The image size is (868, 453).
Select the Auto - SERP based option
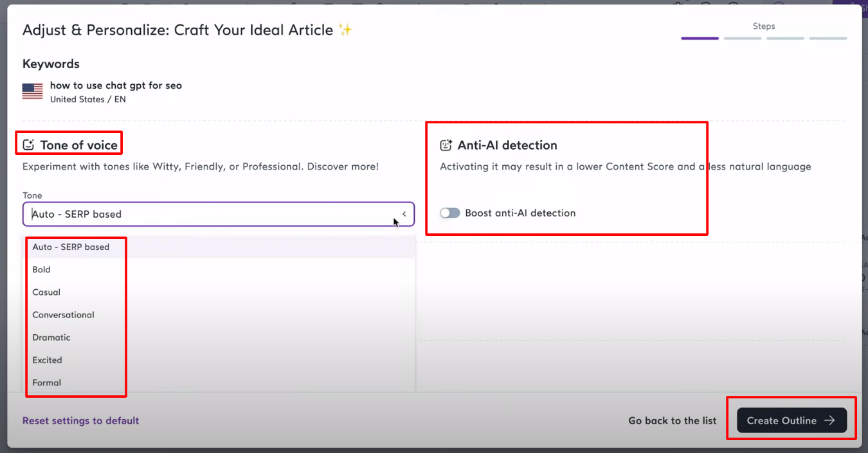click(x=71, y=247)
